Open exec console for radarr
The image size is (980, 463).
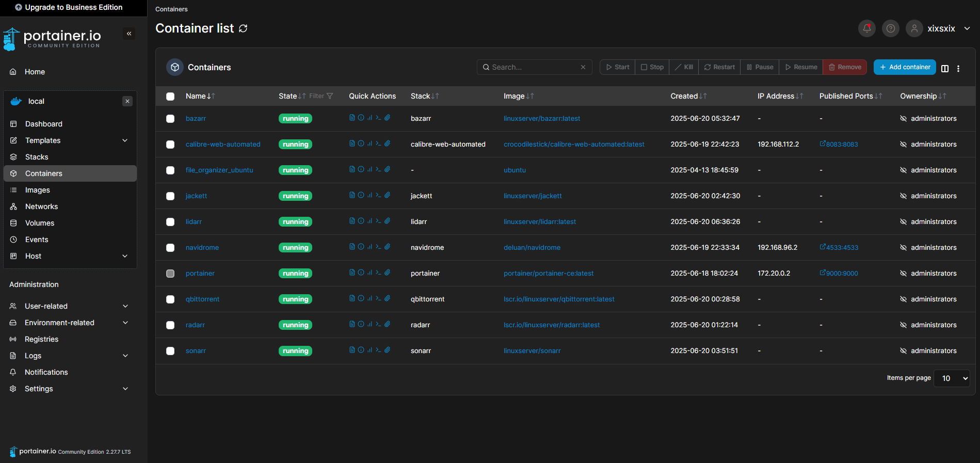point(378,324)
